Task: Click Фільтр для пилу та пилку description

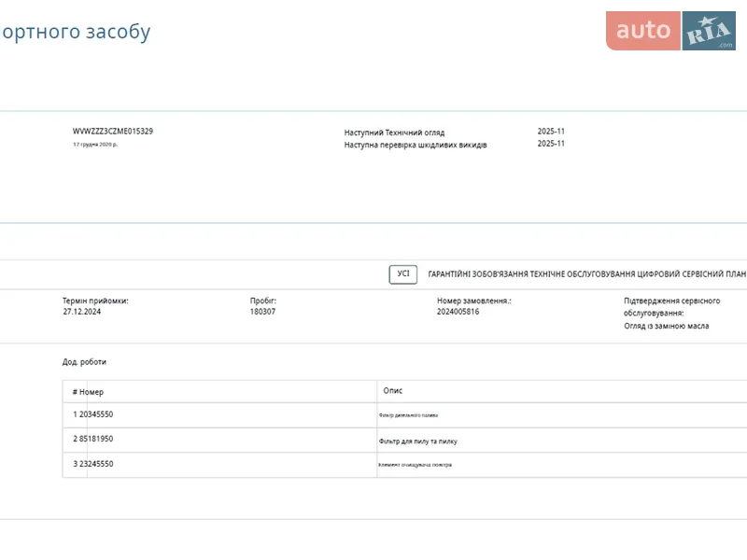Action: pyautogui.click(x=417, y=441)
